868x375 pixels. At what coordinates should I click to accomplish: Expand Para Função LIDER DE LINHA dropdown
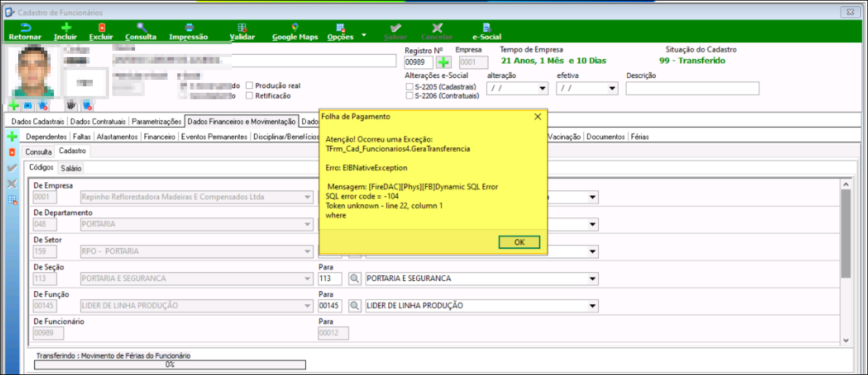point(592,306)
